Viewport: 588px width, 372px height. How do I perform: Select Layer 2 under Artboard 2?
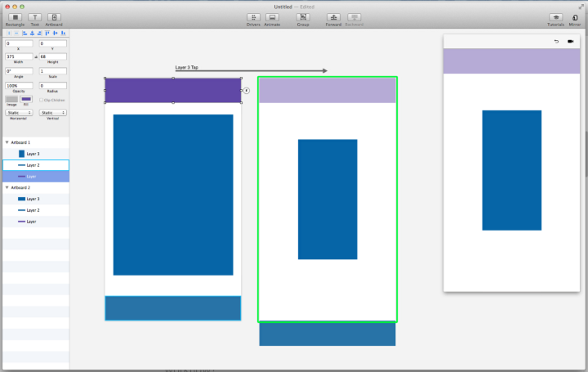click(x=36, y=210)
